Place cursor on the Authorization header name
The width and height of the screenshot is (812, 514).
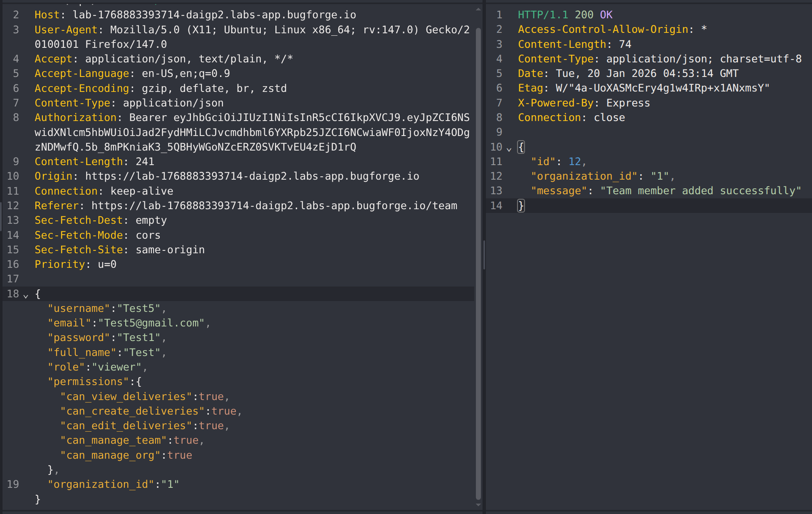(75, 118)
